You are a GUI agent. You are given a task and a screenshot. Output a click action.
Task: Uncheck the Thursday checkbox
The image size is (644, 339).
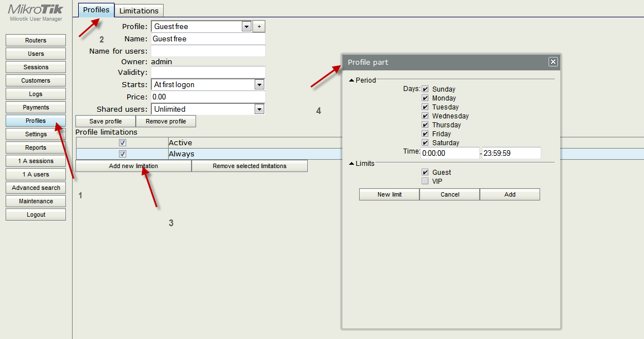pos(425,125)
